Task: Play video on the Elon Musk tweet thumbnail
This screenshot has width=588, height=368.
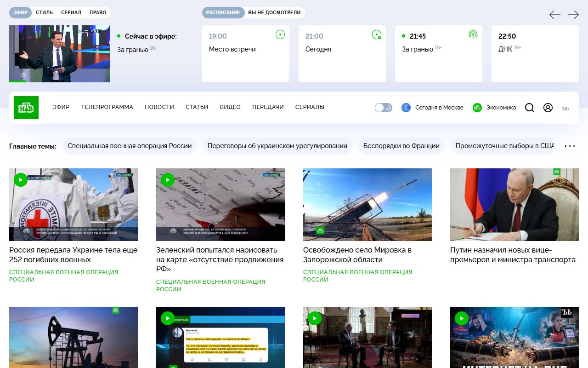Action: (168, 318)
